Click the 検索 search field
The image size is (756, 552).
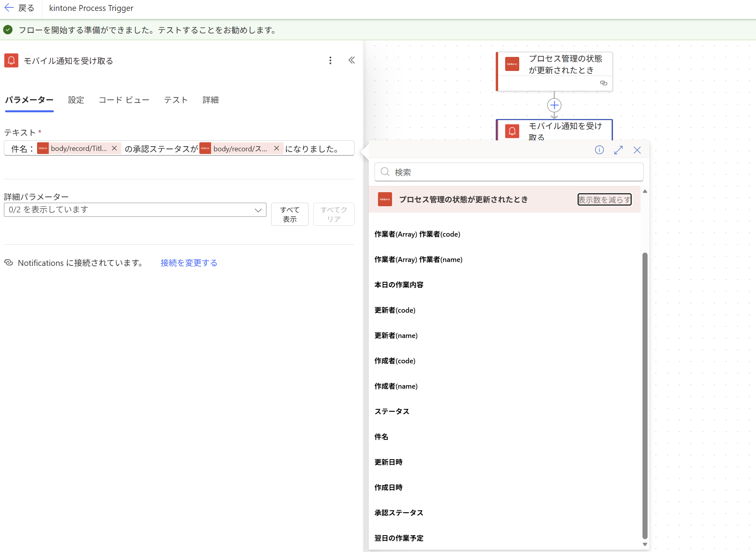click(x=509, y=172)
